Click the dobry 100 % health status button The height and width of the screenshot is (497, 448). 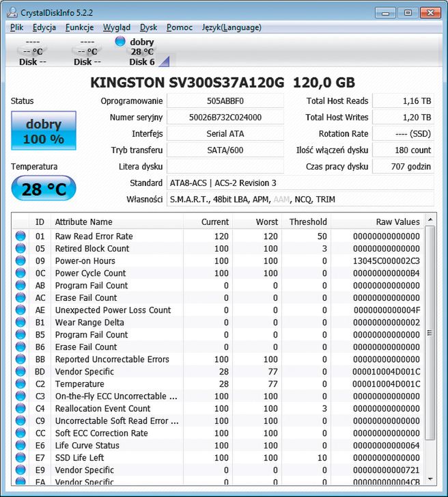44,131
